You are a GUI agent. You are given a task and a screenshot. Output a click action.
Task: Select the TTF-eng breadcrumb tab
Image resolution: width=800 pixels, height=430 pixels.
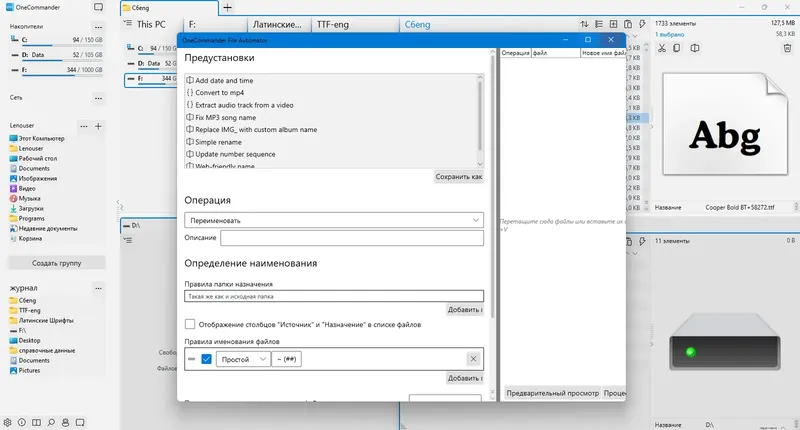333,24
